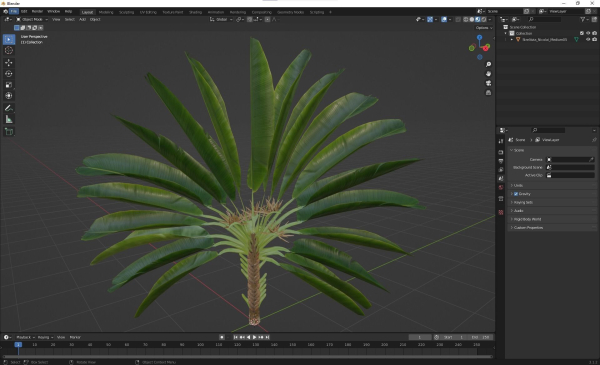
Task: Expand the Audio panel
Action: (x=552, y=211)
